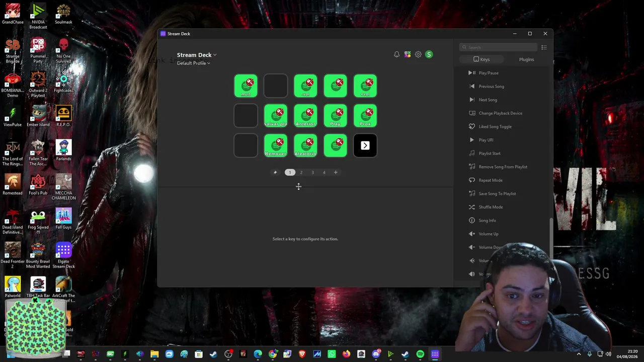Show hidden system tray icons
This screenshot has width=644, height=362.
579,354
